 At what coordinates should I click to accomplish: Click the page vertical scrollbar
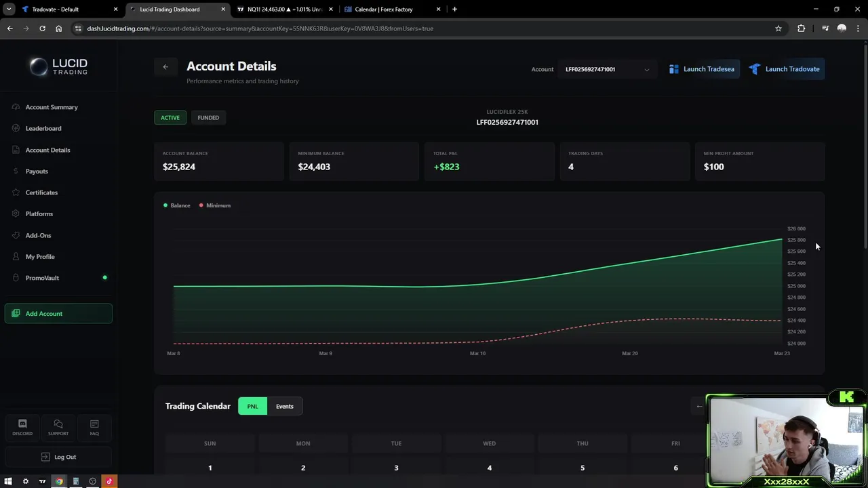click(865, 146)
